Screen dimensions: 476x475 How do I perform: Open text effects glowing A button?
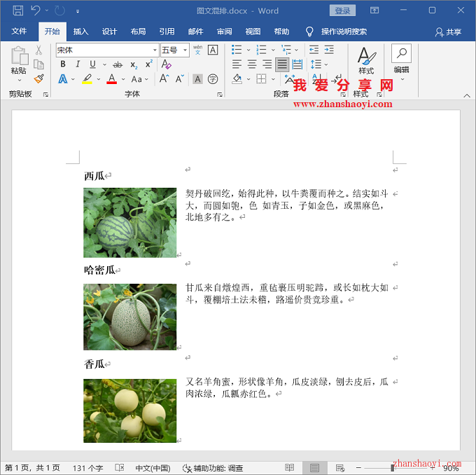pos(63,79)
